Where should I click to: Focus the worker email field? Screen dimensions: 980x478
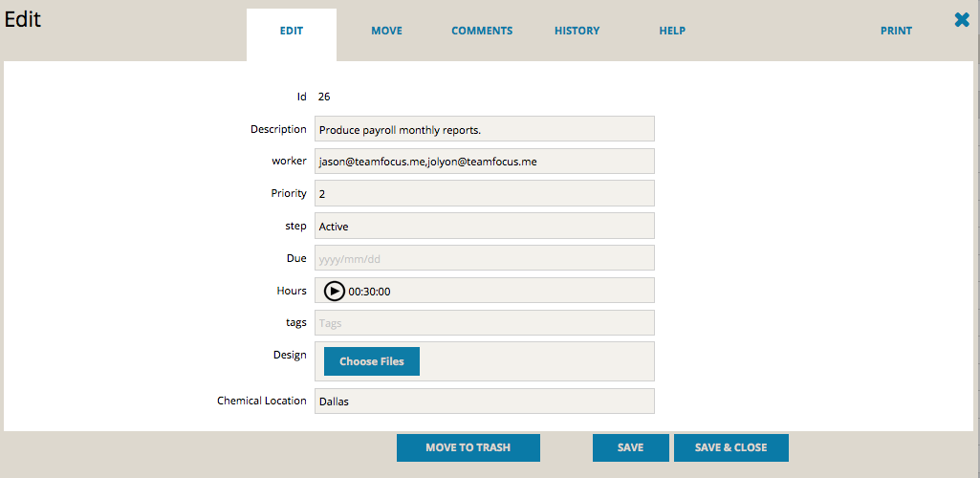485,161
